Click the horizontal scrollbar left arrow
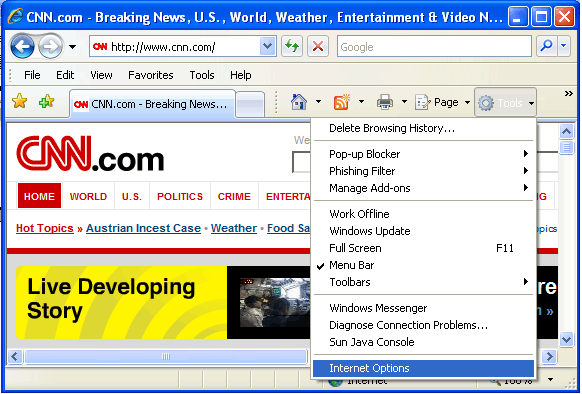 point(14,356)
